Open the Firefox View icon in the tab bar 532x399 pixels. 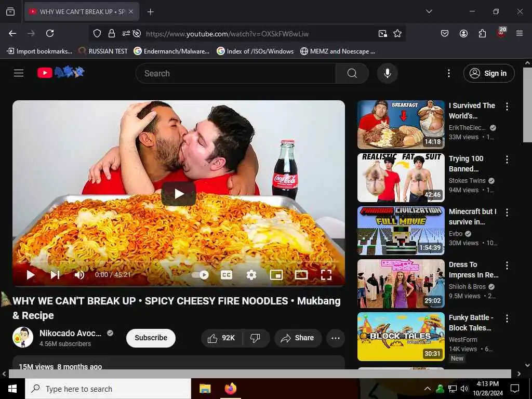[x=10, y=12]
